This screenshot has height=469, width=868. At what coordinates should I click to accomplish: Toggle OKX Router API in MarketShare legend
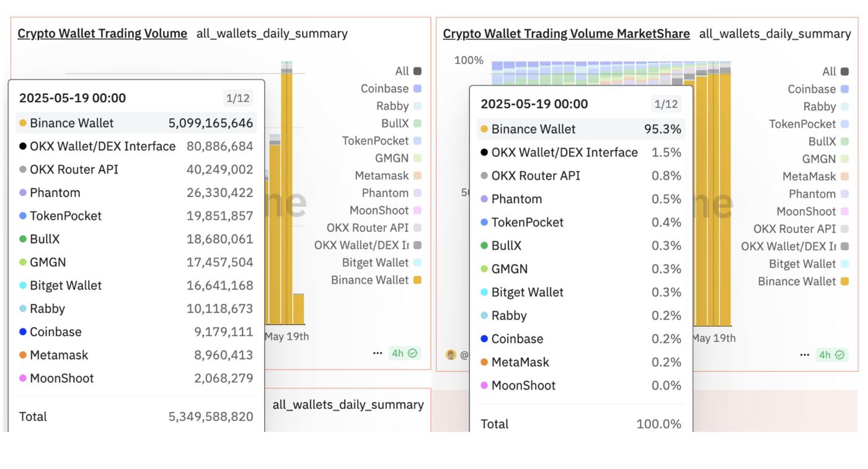click(802, 229)
